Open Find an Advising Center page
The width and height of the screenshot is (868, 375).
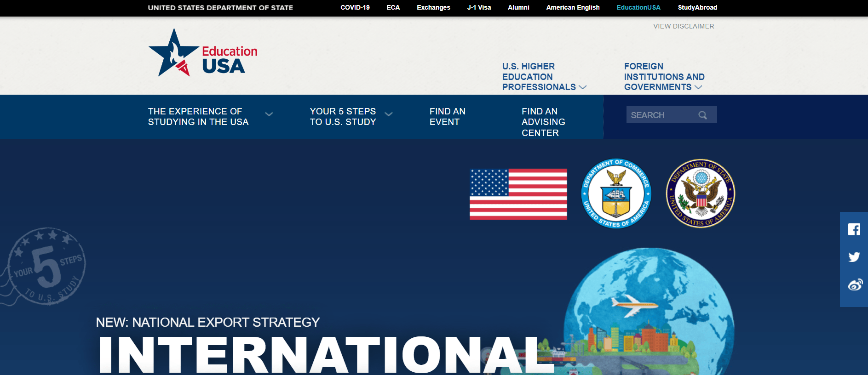pyautogui.click(x=543, y=122)
